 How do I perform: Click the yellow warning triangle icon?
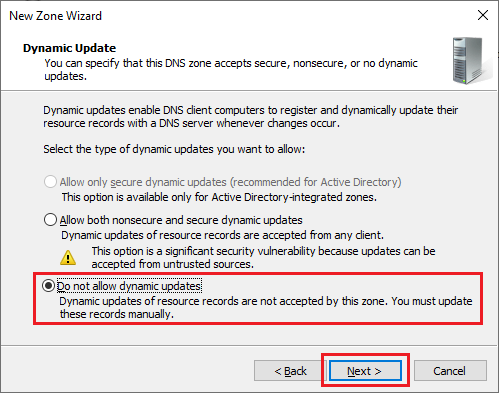[x=68, y=257]
